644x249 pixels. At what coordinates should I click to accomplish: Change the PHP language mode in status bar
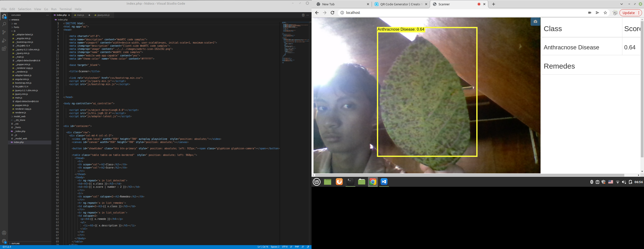coord(297,247)
